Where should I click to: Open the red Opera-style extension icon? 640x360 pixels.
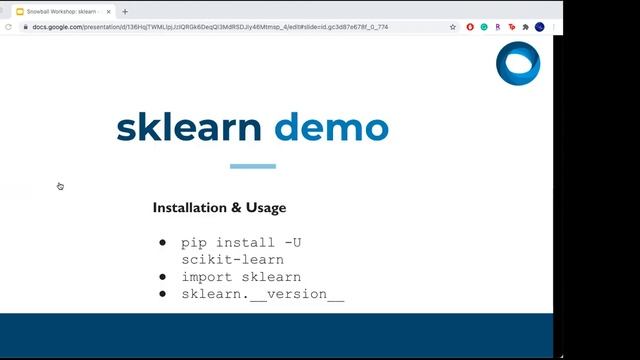point(470,27)
